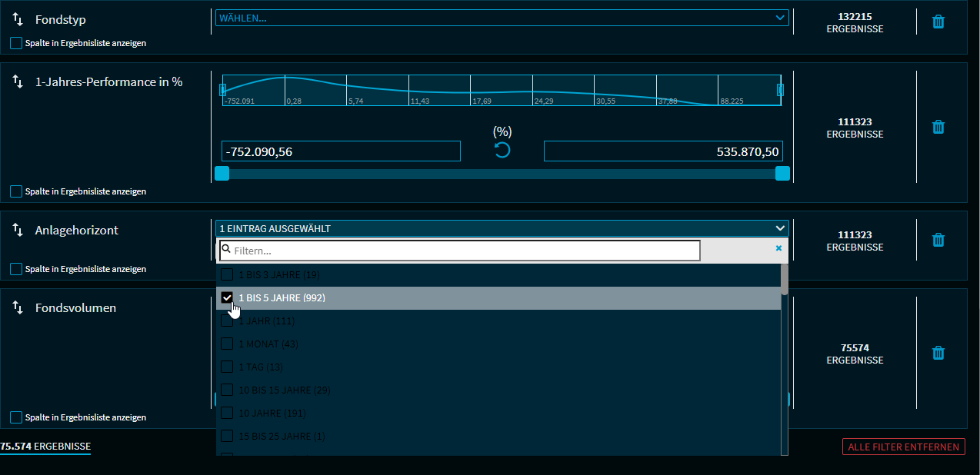This screenshot has width=980, height=475.
Task: Delete the Anlagehorizont filter using trash icon
Action: (x=938, y=241)
